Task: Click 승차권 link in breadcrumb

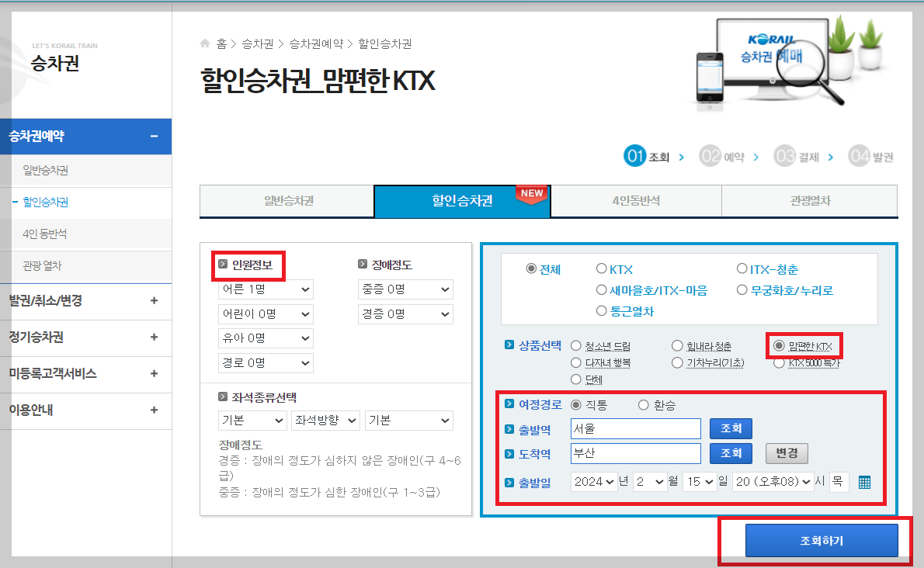Action: [258, 43]
